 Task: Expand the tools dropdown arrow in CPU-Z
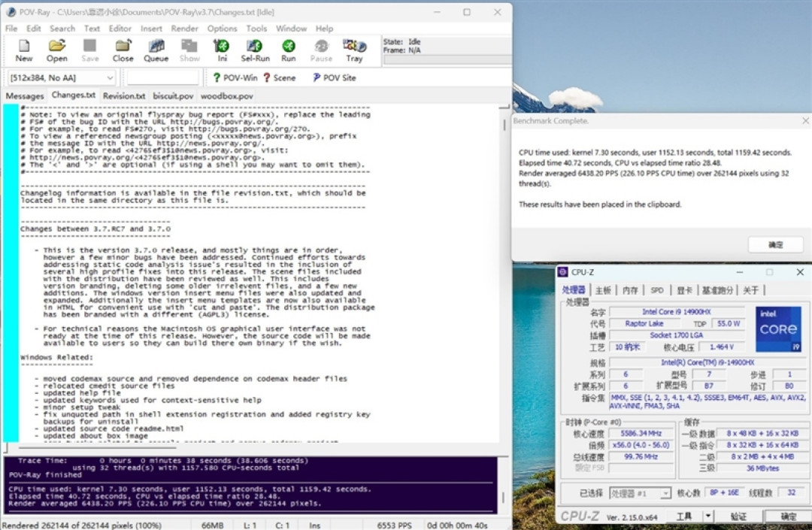pyautogui.click(x=708, y=516)
